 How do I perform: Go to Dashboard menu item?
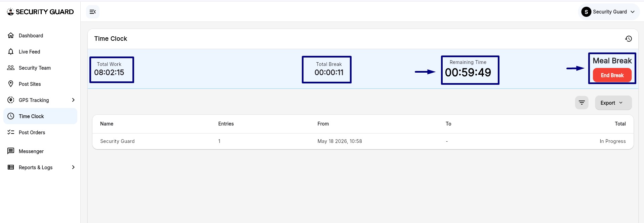point(40,35)
